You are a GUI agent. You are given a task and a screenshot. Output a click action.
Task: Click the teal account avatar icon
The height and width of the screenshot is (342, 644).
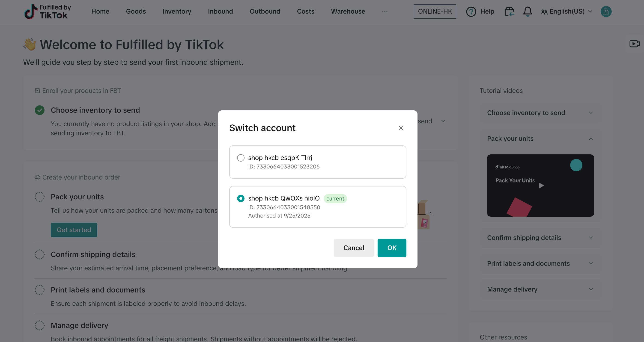[x=606, y=12]
